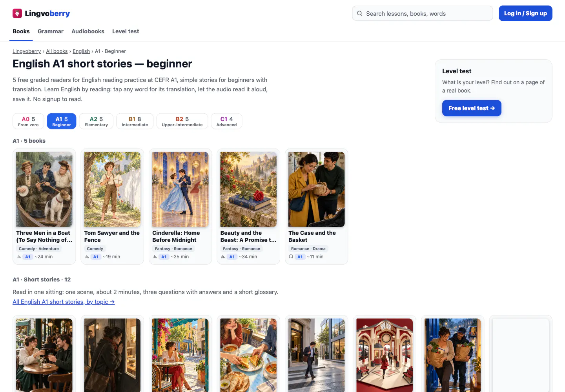
Task: Open the short story with the soup and sandwich picture
Action: coord(248,355)
